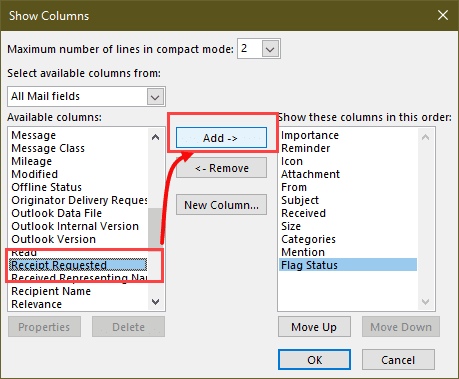Select Message in Available columns
Screen dimensions: 459x379
[x=79, y=135]
